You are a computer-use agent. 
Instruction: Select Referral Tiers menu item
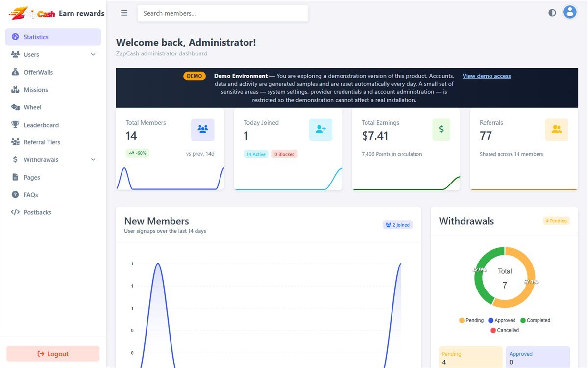point(53,142)
